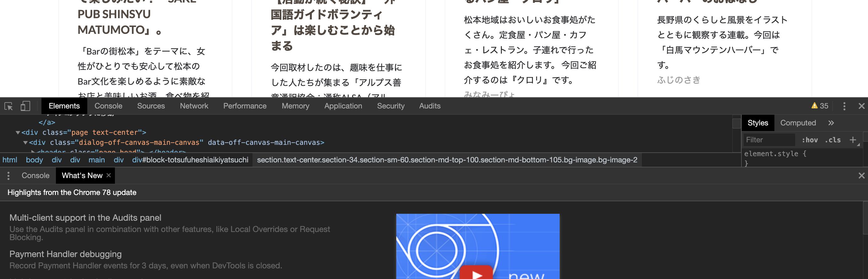Click the warning count 35 indicator
The image size is (868, 279).
pos(819,106)
